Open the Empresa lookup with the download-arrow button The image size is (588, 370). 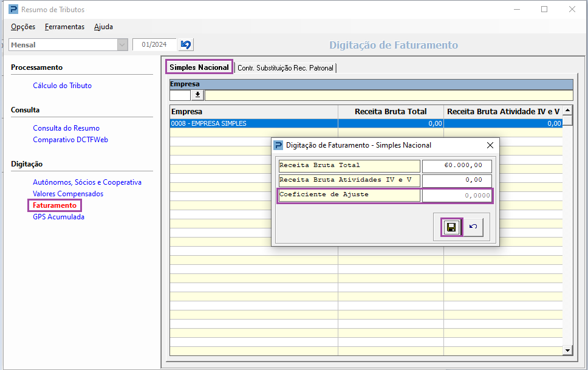click(x=197, y=95)
